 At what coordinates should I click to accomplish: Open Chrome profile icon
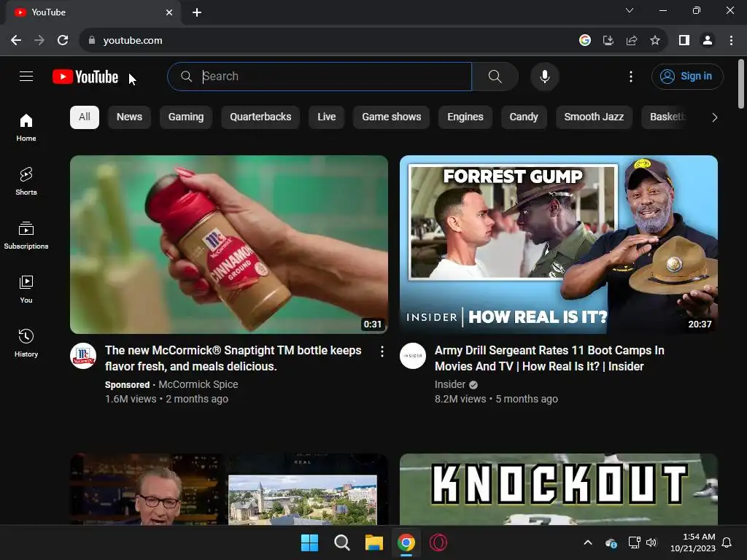708,40
